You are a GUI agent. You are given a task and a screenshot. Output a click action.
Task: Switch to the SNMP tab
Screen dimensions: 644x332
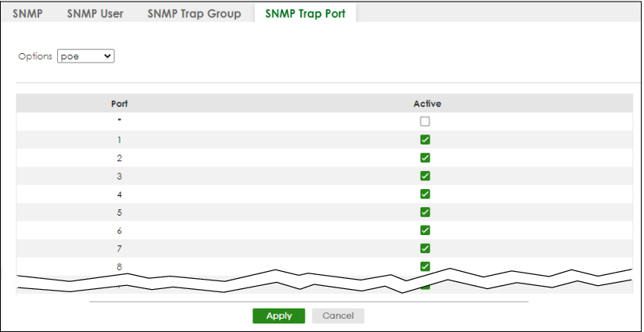tap(27, 13)
